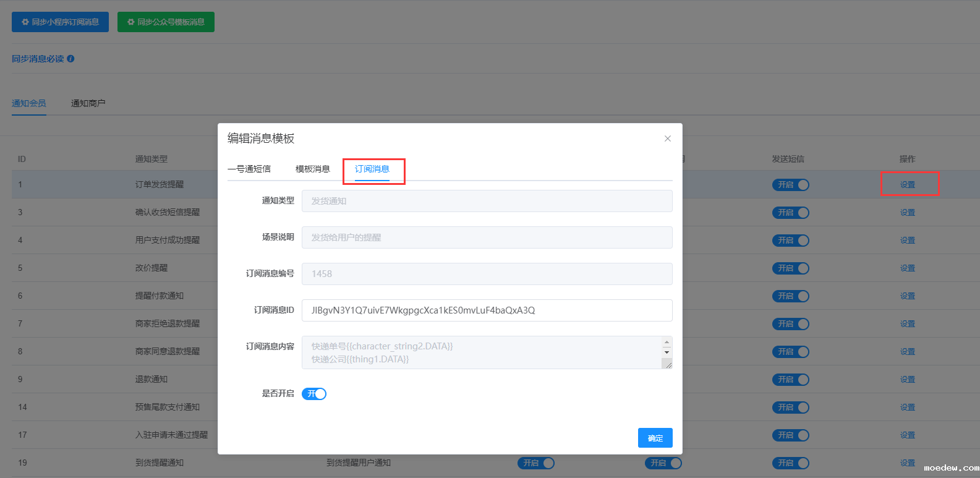Click the 同步公众号模板消息 sync button
980x478 pixels.
pyautogui.click(x=166, y=22)
